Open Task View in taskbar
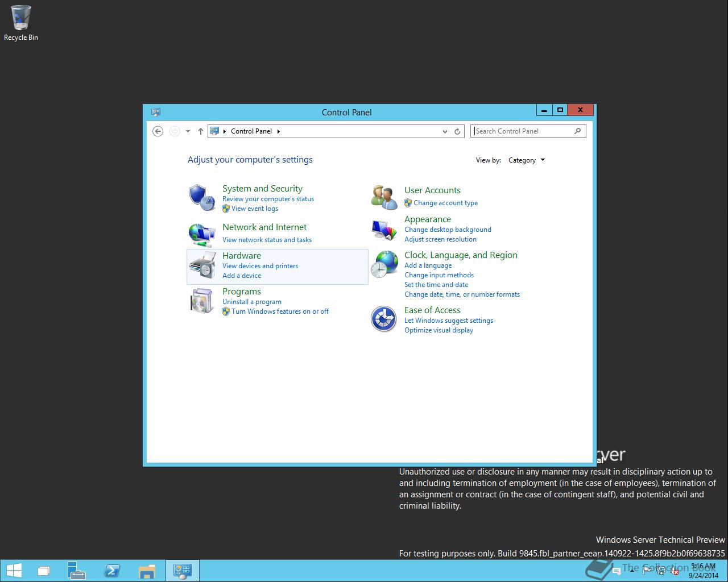728x582 pixels. tap(44, 571)
